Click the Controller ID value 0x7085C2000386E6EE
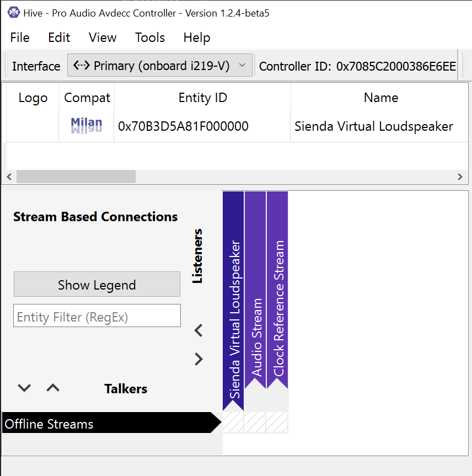The image size is (472, 476). click(396, 66)
